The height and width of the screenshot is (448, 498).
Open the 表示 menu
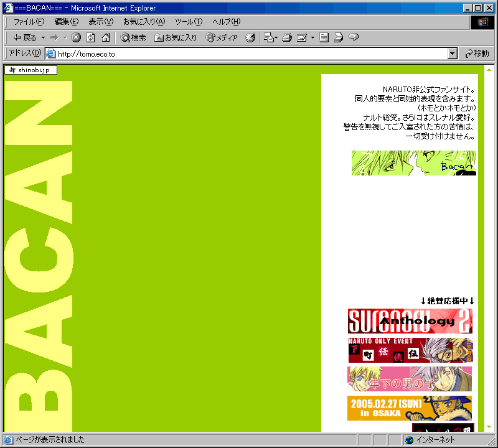coord(101,22)
